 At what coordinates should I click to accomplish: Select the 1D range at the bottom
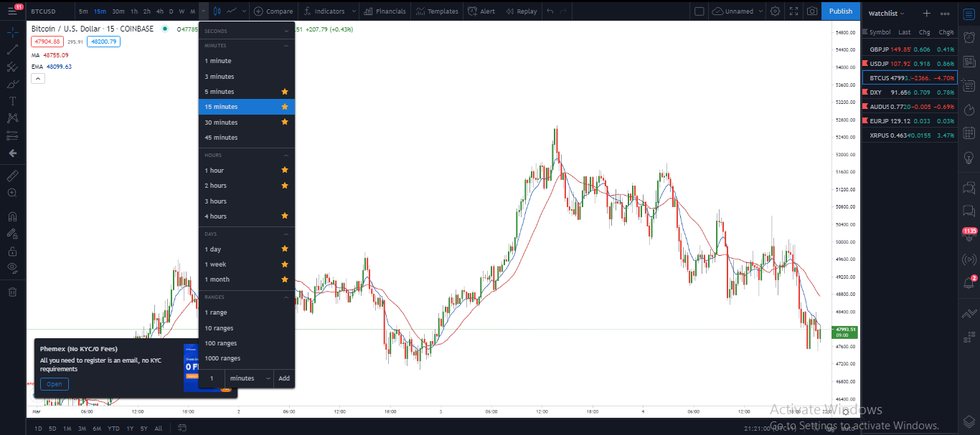tap(38, 429)
